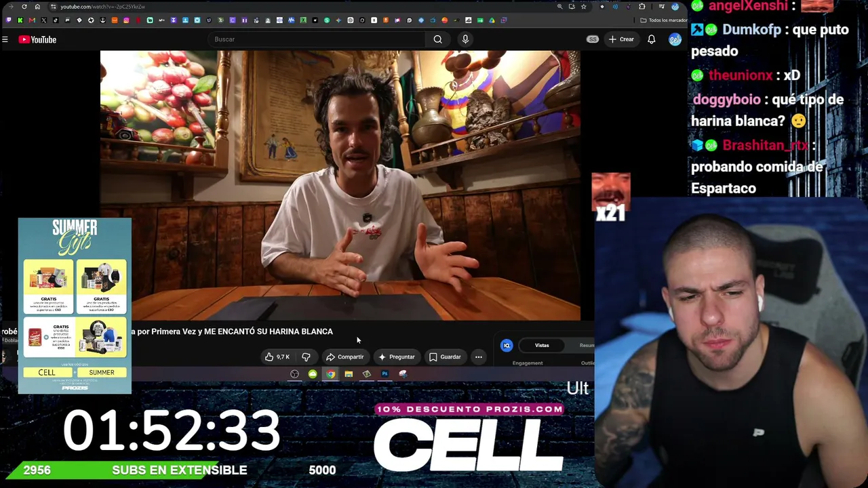Open OBS Studio from the taskbar

pyautogui.click(x=294, y=374)
